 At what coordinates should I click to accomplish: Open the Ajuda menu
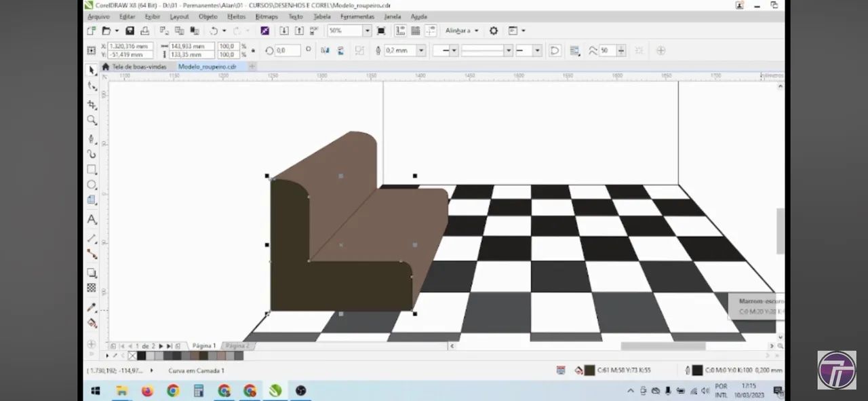point(418,16)
